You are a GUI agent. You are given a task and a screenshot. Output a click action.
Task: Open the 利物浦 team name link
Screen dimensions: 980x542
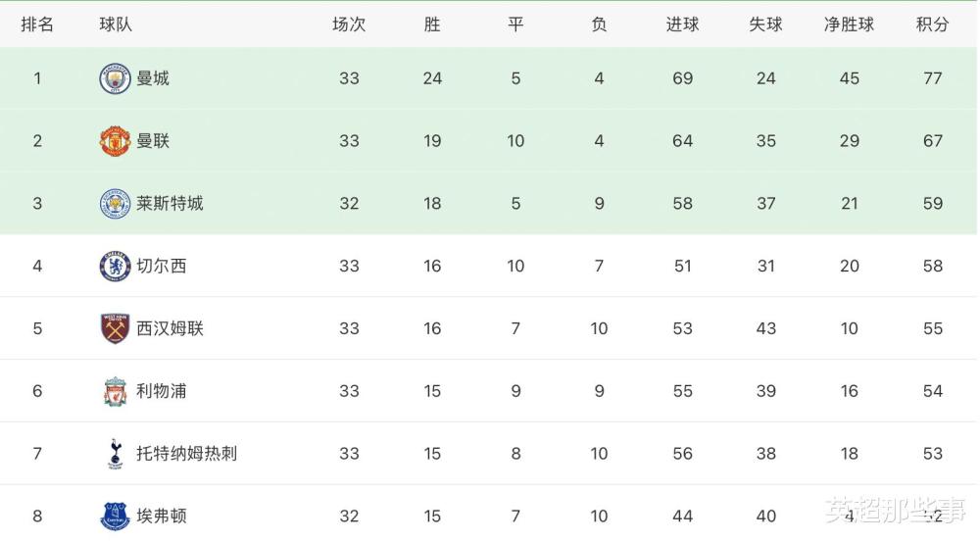pyautogui.click(x=162, y=391)
